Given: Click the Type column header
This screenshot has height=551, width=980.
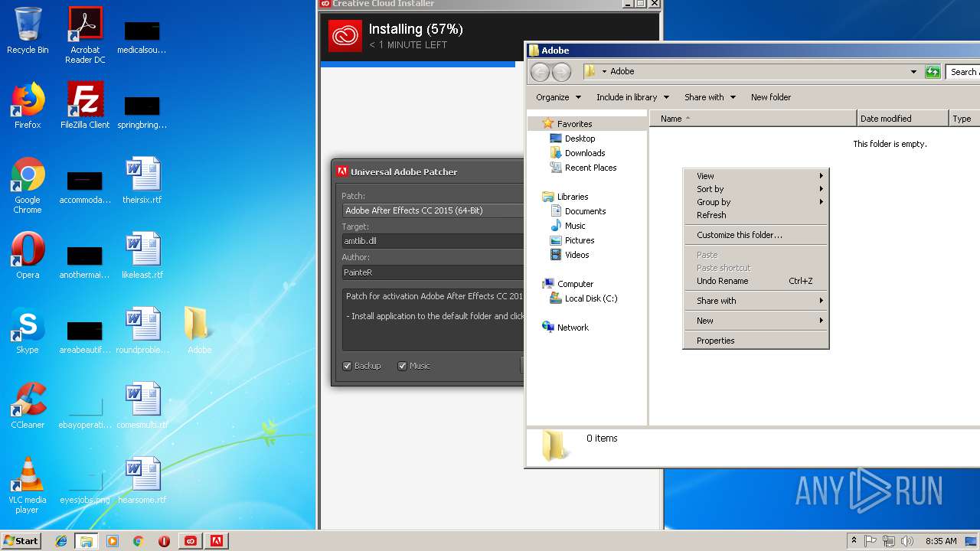Looking at the screenshot, I should click(x=964, y=119).
